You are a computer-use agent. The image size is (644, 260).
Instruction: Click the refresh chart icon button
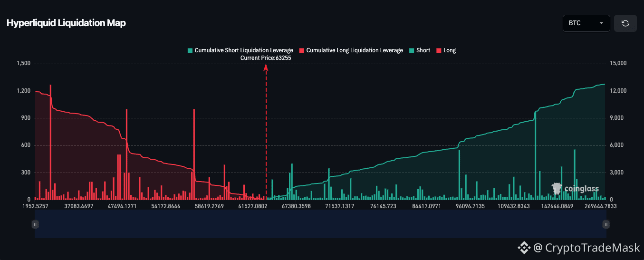pyautogui.click(x=625, y=23)
